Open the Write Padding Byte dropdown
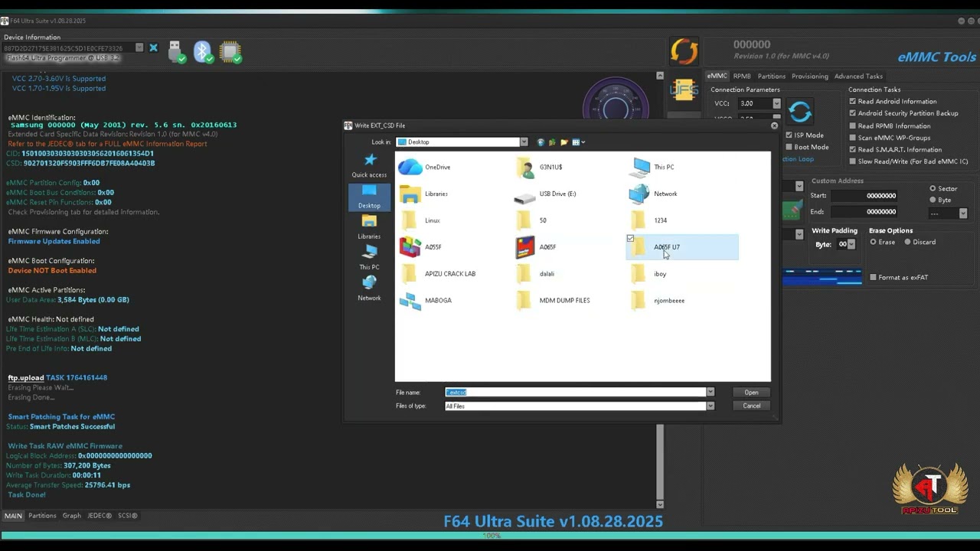 point(851,244)
